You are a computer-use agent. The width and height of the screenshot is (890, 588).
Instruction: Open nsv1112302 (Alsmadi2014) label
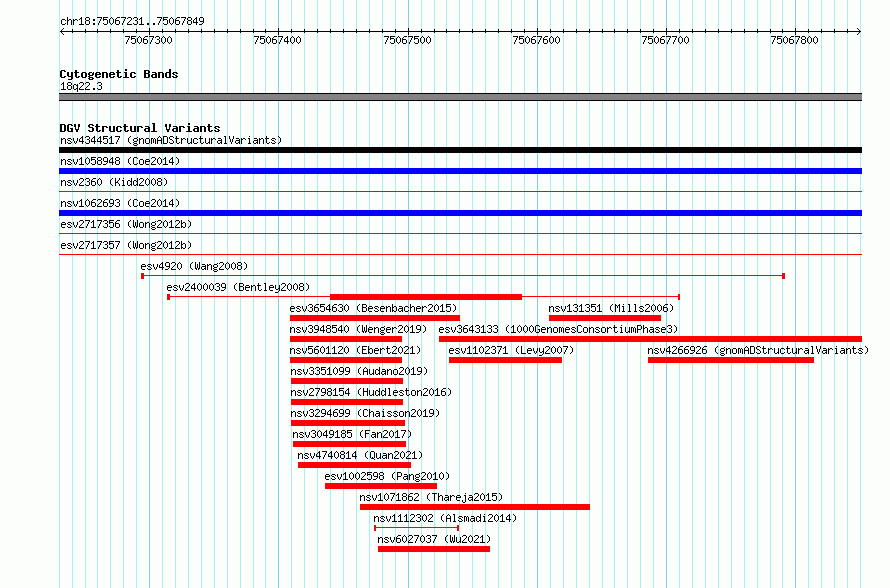tap(445, 518)
